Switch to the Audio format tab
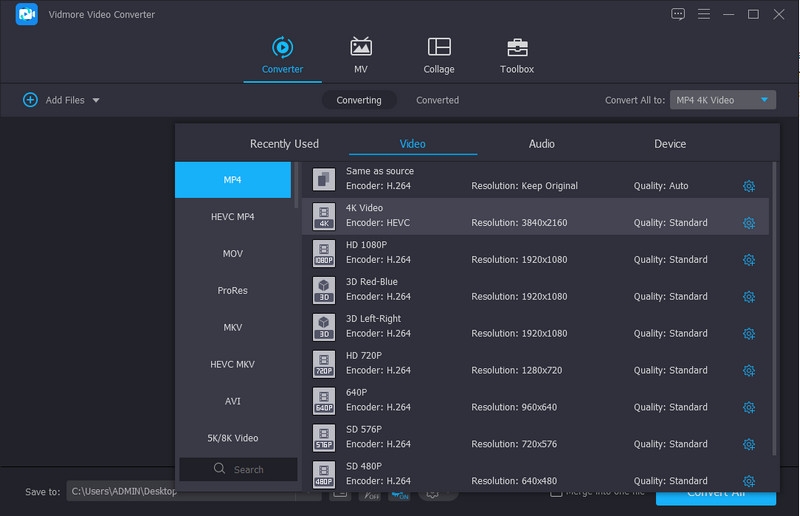The height and width of the screenshot is (516, 800). pyautogui.click(x=541, y=144)
